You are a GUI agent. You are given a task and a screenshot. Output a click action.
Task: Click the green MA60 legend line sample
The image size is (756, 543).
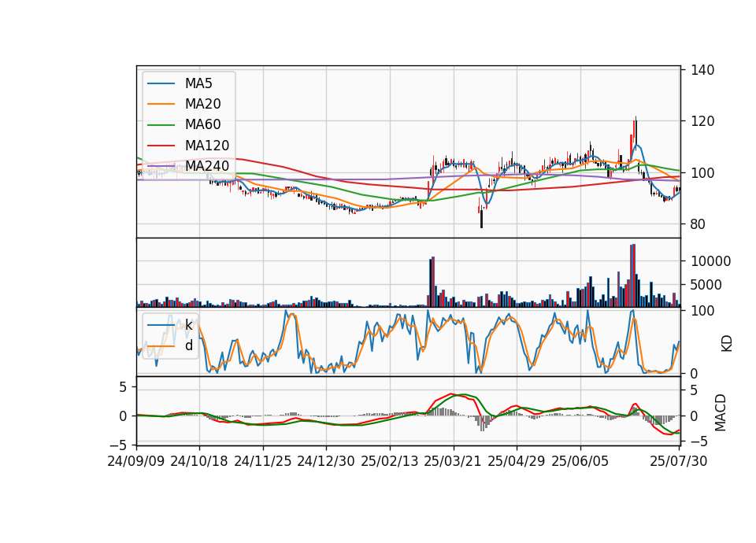click(161, 125)
